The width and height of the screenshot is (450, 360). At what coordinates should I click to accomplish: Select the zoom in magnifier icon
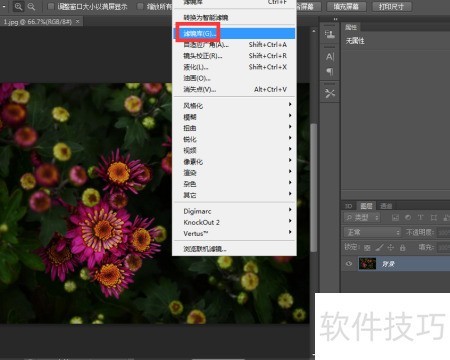click(19, 6)
